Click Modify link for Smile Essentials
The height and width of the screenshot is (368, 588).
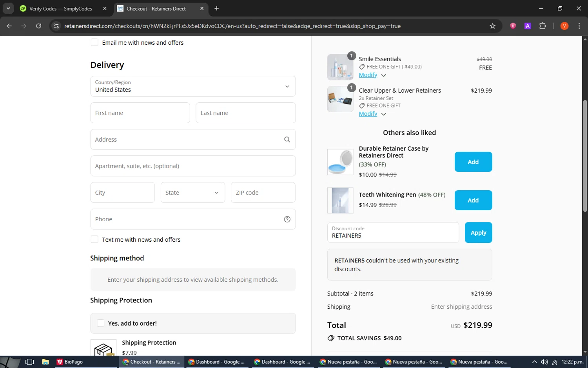pos(368,75)
